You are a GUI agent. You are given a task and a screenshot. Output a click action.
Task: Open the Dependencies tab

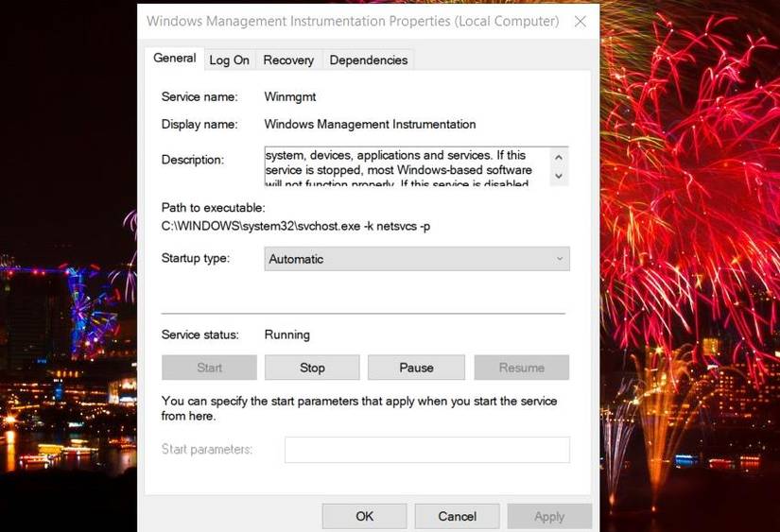pyautogui.click(x=368, y=60)
